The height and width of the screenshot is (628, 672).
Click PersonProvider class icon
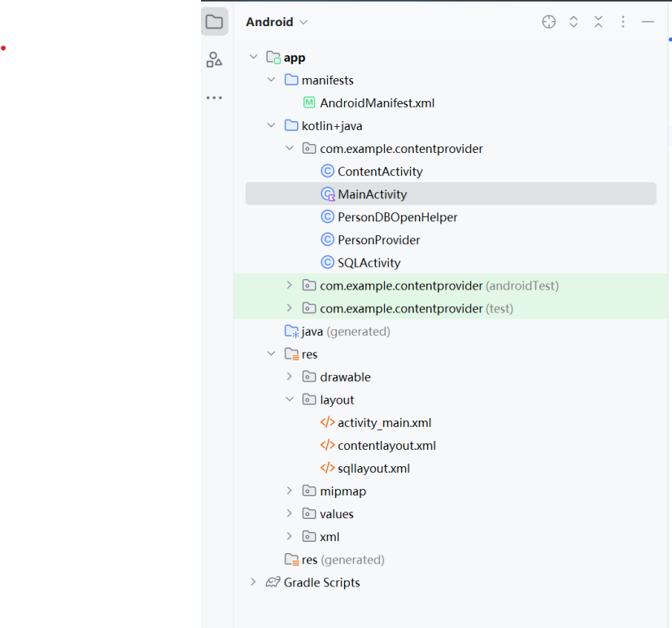(327, 239)
